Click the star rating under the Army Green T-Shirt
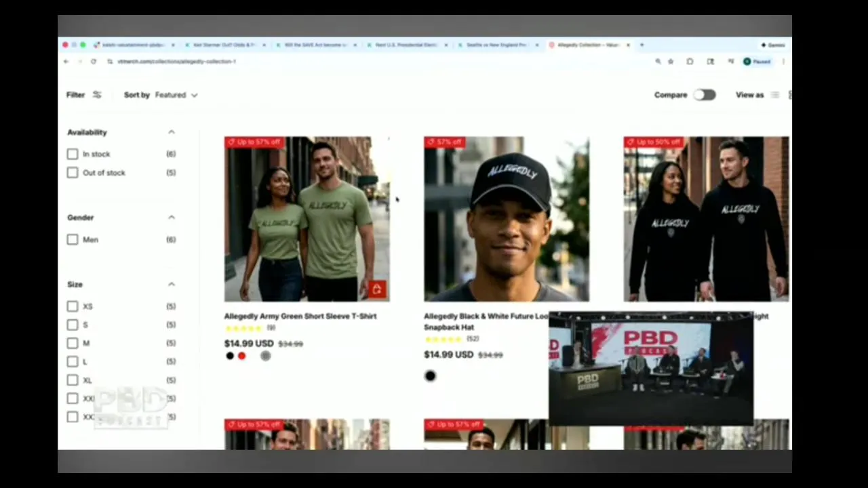The height and width of the screenshot is (488, 868). (x=243, y=328)
